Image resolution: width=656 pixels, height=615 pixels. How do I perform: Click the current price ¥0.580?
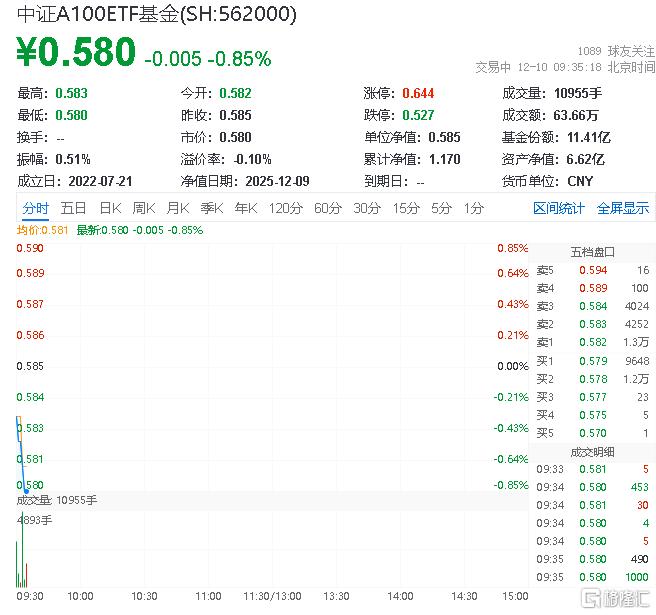[76, 52]
